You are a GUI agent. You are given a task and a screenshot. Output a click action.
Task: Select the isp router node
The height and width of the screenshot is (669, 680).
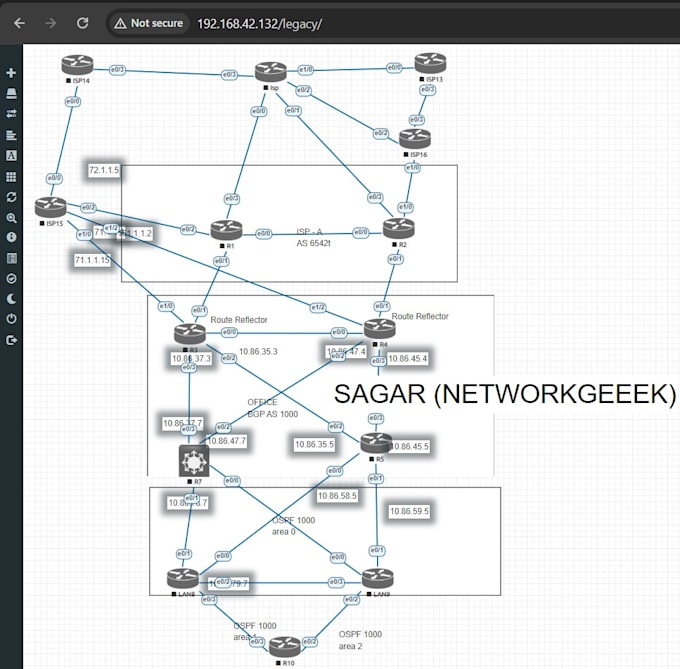point(271,72)
